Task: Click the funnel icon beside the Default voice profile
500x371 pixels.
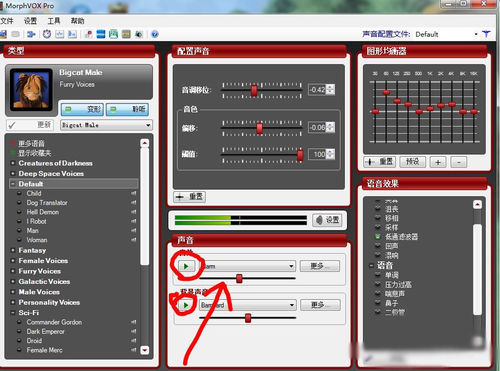Action: [x=486, y=34]
